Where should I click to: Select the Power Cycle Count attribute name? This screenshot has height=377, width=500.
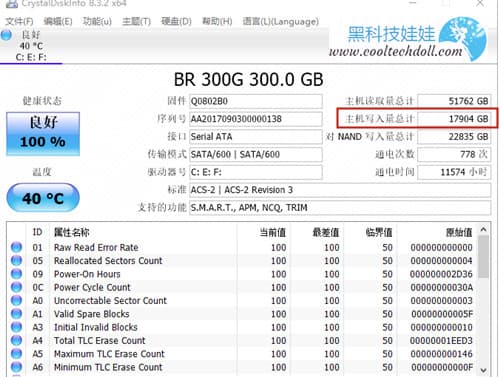click(x=92, y=287)
